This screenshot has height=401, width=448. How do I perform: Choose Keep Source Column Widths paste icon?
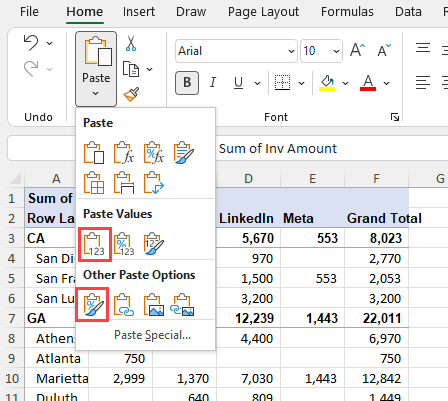(124, 183)
